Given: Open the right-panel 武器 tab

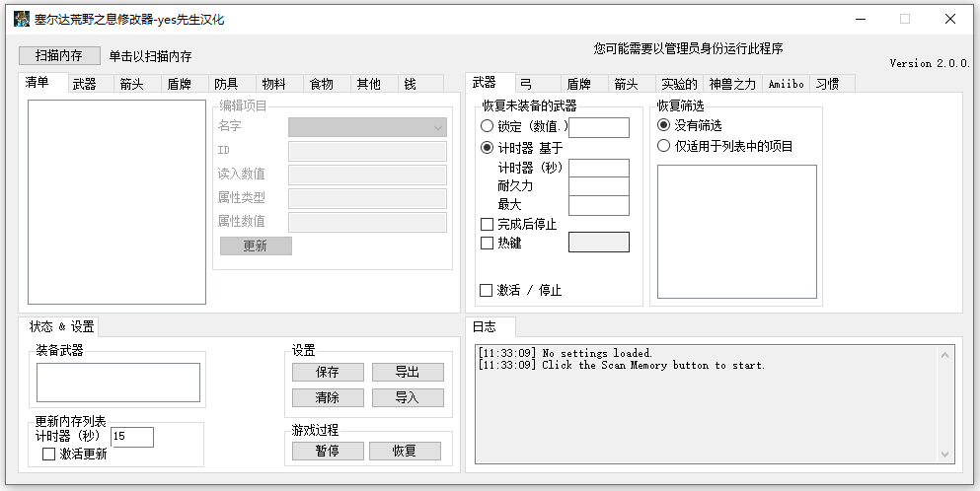Looking at the screenshot, I should point(490,82).
